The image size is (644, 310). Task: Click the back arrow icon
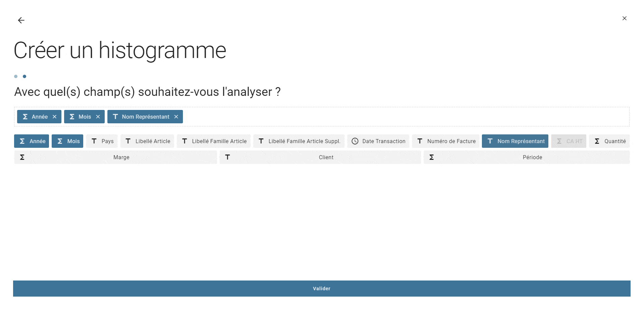coord(21,20)
